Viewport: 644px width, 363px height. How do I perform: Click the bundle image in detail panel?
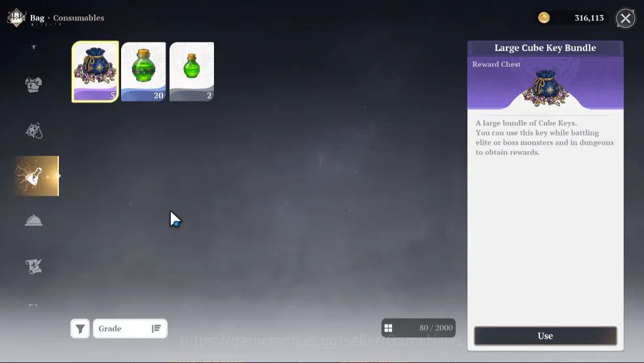(545, 88)
